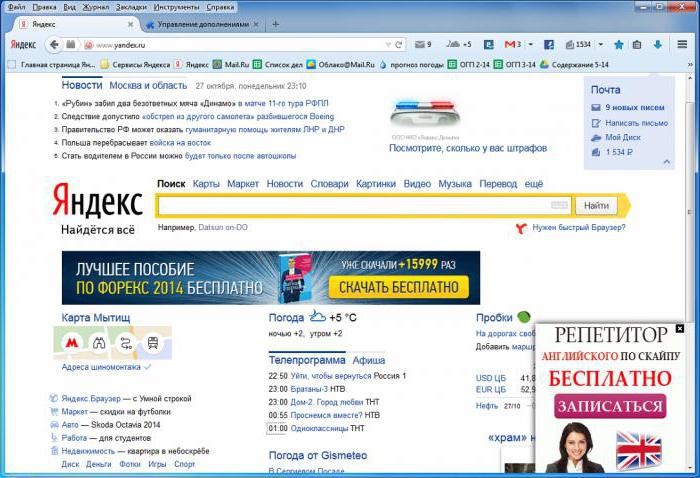Click the Google Drive icon bookmark Содержание 5-14

(x=544, y=64)
